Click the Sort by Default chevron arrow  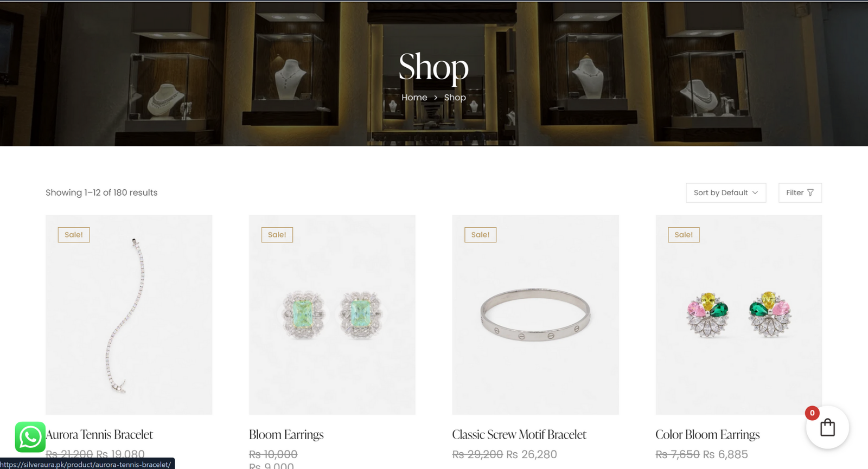tap(755, 192)
